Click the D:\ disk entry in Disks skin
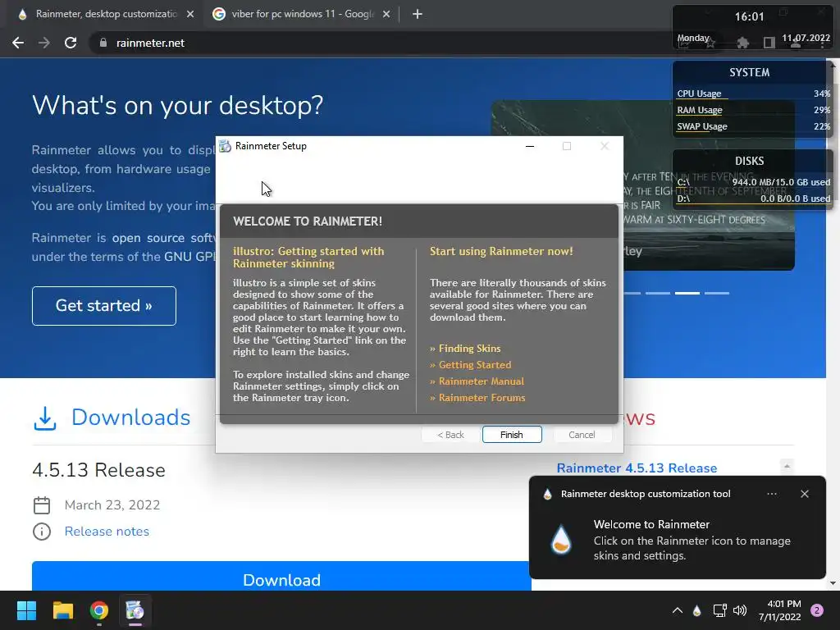Image resolution: width=840 pixels, height=630 pixels. pos(753,199)
